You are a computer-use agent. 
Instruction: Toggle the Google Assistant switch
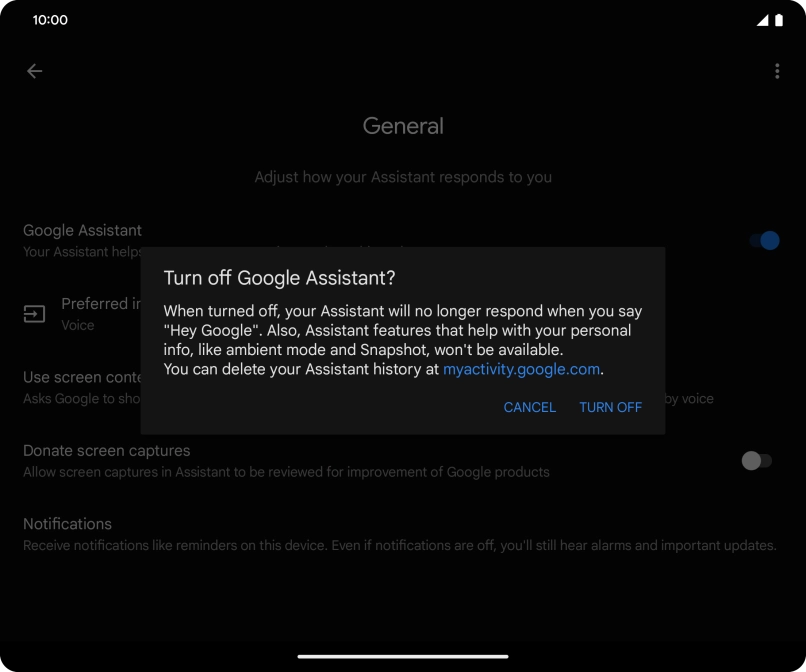[763, 241]
